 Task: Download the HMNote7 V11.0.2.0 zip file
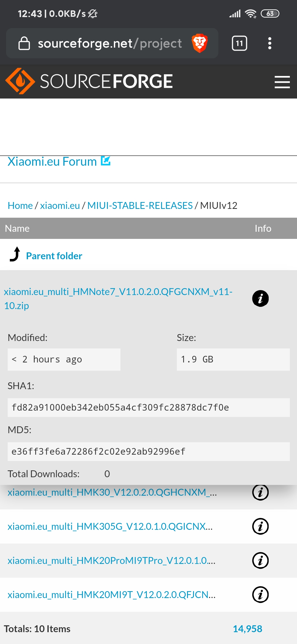click(118, 298)
